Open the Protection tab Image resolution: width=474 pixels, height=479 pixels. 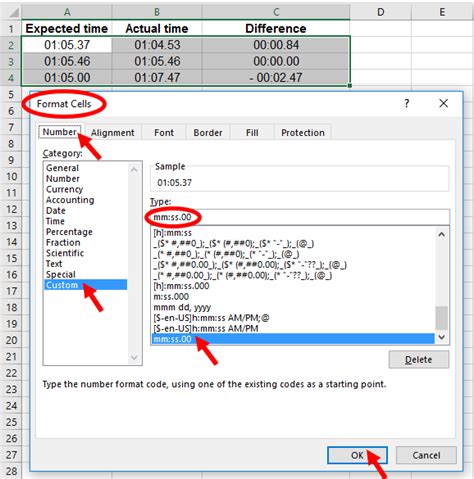[303, 133]
